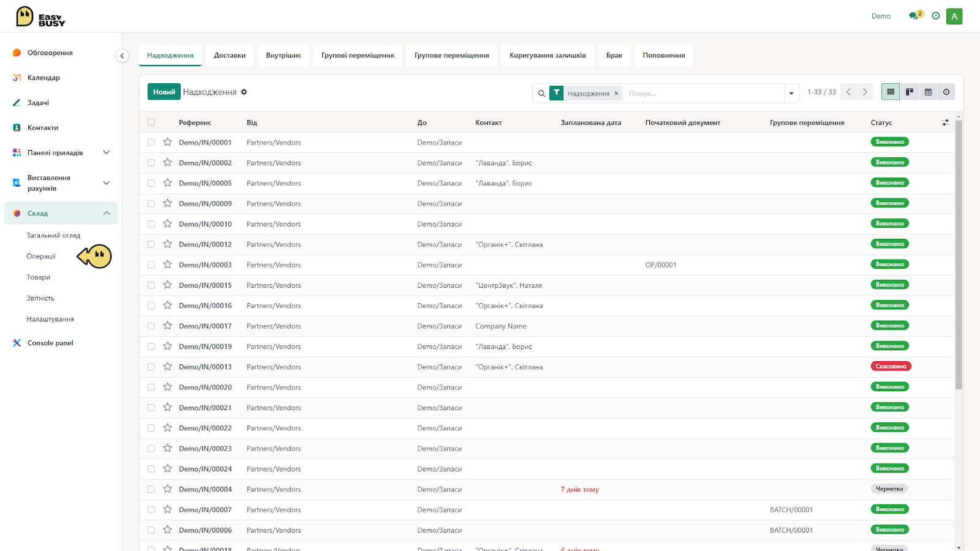980x551 pixels.
Task: Click the optional columns adjust icon
Action: (x=946, y=122)
